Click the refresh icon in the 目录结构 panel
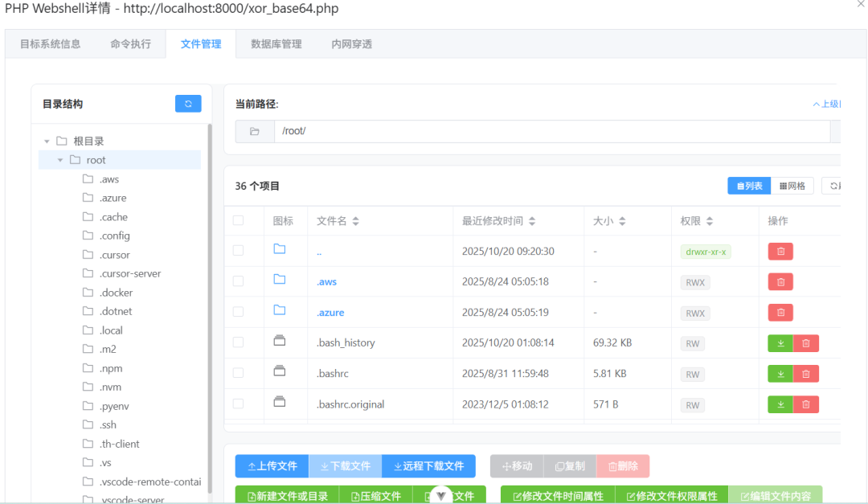This screenshot has height=504, width=868. pos(188,103)
